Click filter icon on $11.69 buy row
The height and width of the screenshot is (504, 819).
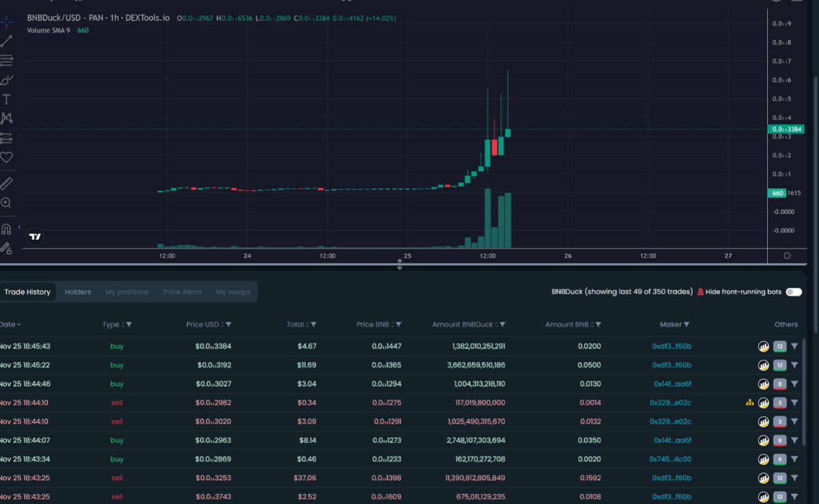pyautogui.click(x=794, y=365)
